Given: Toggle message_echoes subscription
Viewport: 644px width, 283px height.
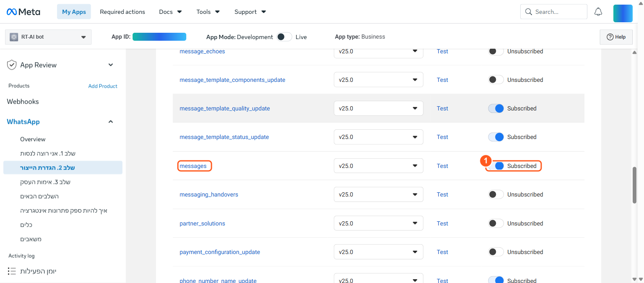Looking at the screenshot, I should pyautogui.click(x=496, y=51).
